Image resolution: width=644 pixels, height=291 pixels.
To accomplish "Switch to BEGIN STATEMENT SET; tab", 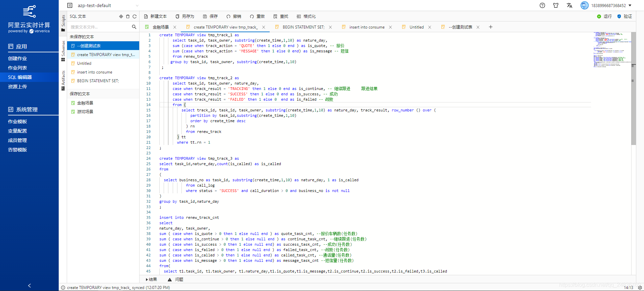I will pos(304,27).
